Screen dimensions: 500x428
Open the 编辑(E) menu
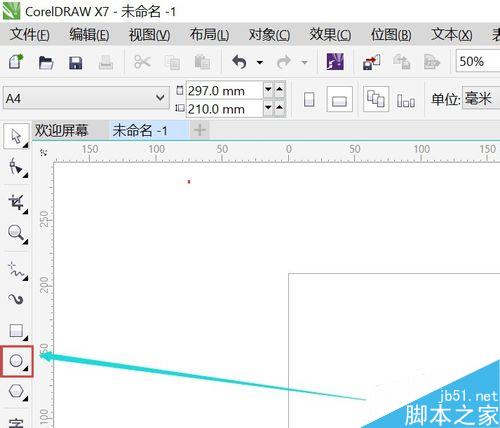tap(89, 34)
